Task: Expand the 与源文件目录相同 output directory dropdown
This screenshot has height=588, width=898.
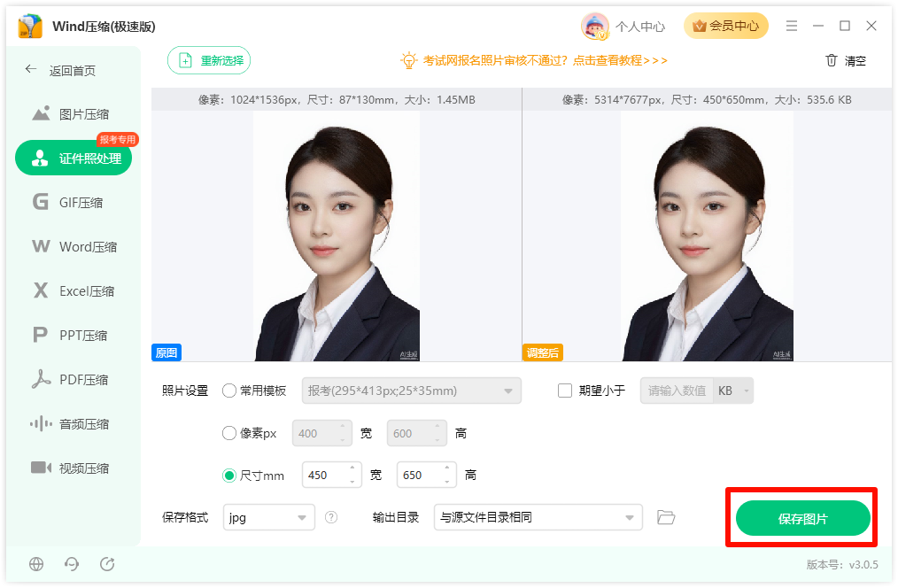Action: [538, 517]
